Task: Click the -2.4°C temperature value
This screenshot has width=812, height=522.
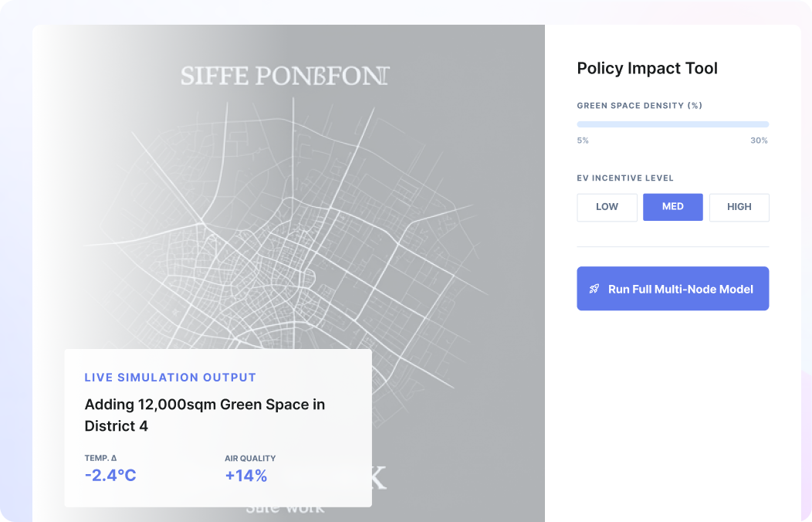Action: 110,476
